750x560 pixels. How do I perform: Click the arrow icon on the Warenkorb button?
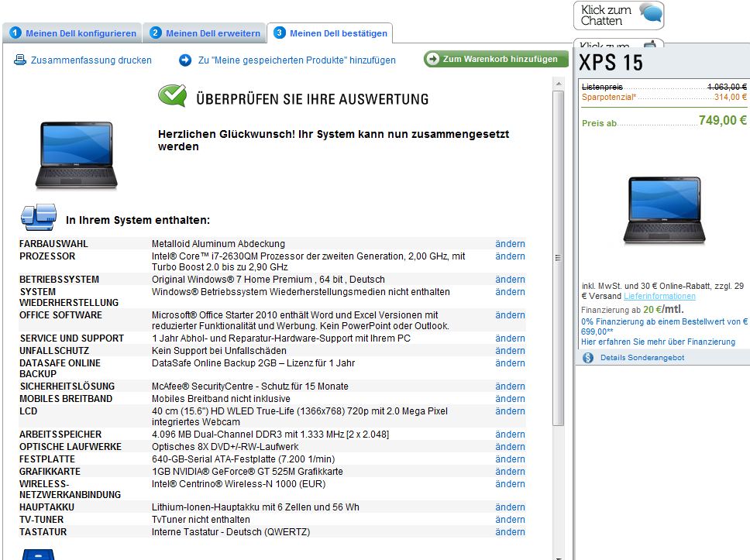pos(432,59)
